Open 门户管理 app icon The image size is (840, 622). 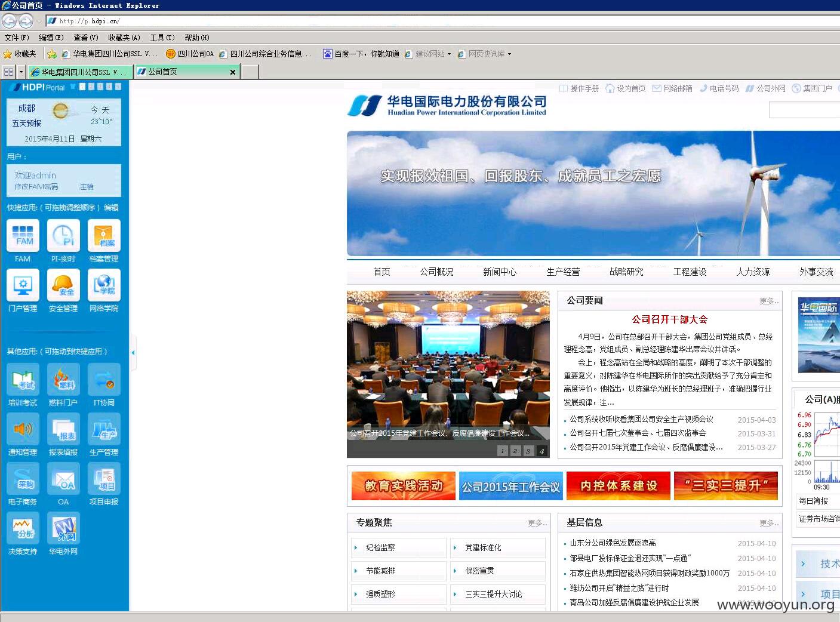click(x=23, y=285)
